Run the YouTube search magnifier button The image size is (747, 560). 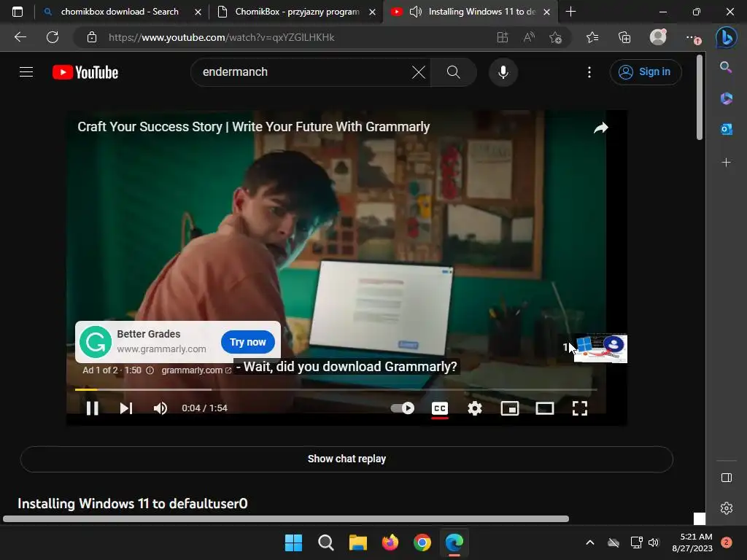click(454, 72)
